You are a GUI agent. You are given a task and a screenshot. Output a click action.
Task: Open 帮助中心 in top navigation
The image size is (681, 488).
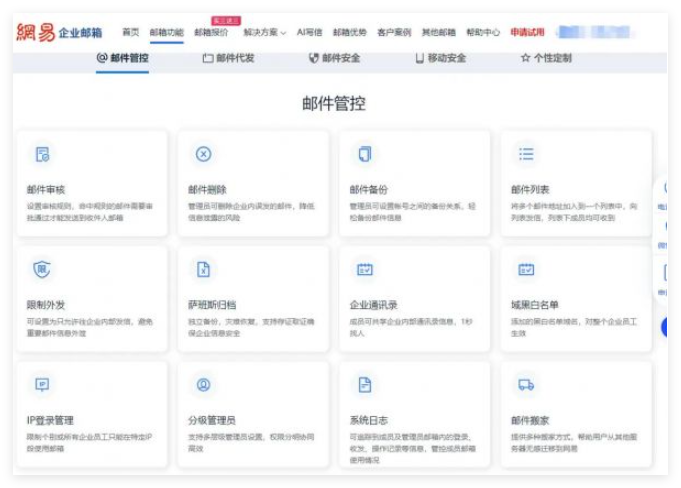(x=483, y=32)
